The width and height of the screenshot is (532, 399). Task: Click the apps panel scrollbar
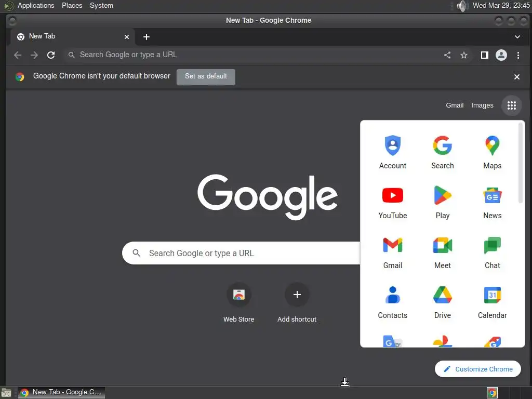pyautogui.click(x=521, y=164)
